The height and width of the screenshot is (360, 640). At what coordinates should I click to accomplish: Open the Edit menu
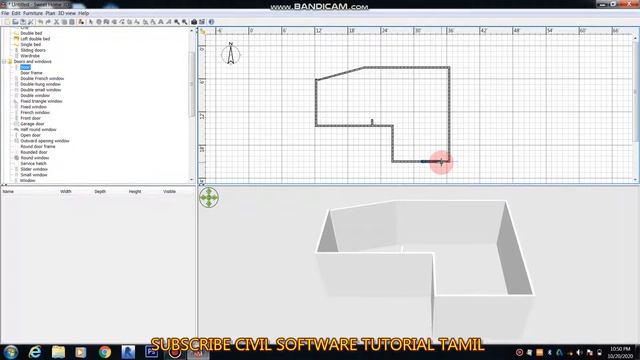16,13
